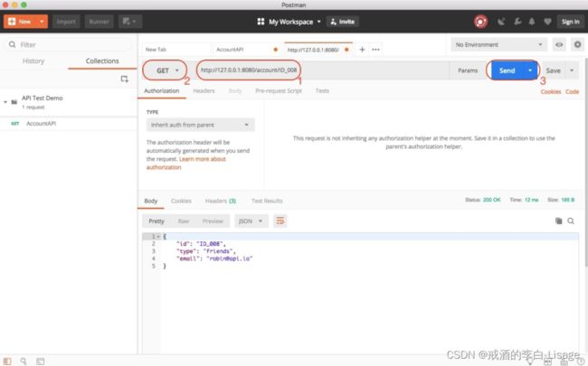Image resolution: width=588 pixels, height=366 pixels.
Task: Click the sync status icon
Action: click(480, 22)
